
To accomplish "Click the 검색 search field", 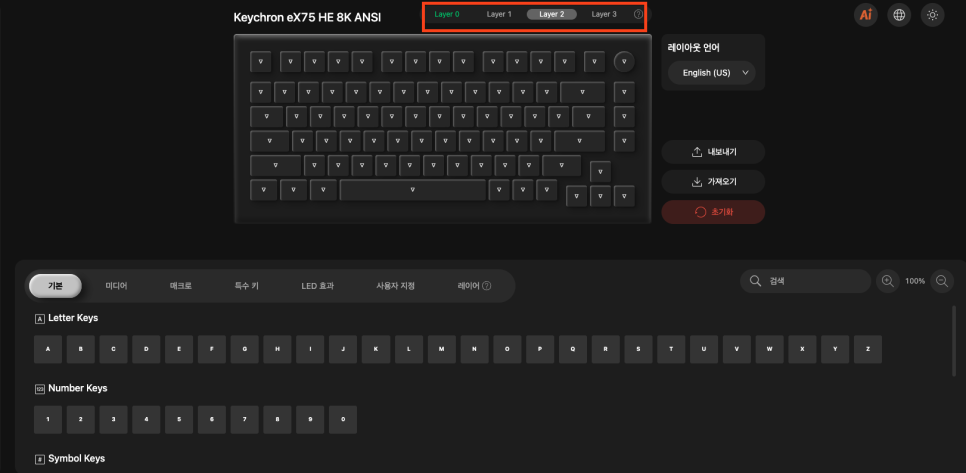I will pos(805,281).
